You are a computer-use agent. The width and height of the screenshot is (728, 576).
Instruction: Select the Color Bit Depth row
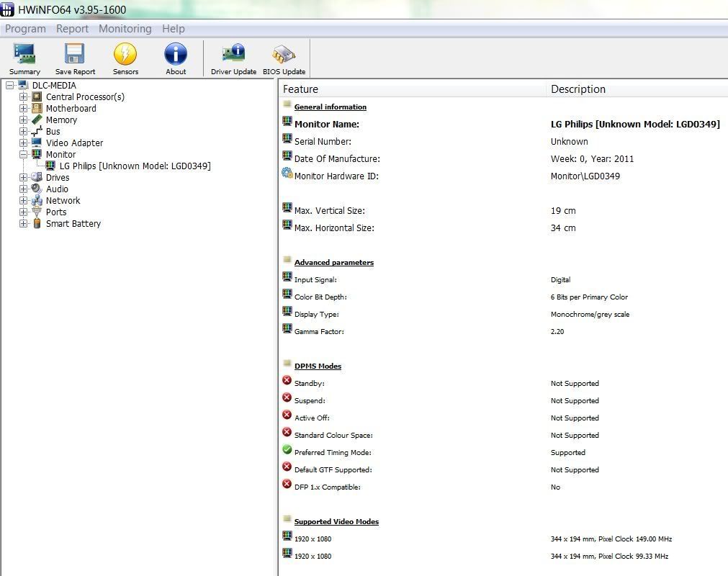(x=503, y=297)
